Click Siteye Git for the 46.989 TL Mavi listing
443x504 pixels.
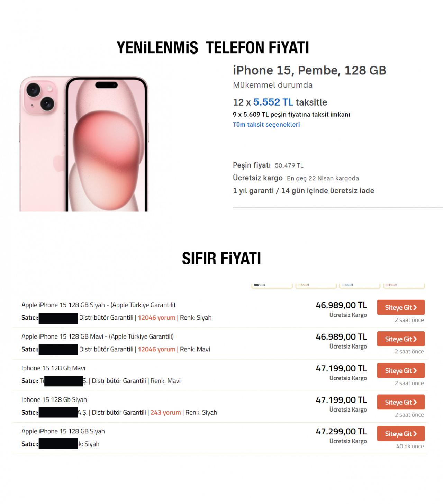401,339
